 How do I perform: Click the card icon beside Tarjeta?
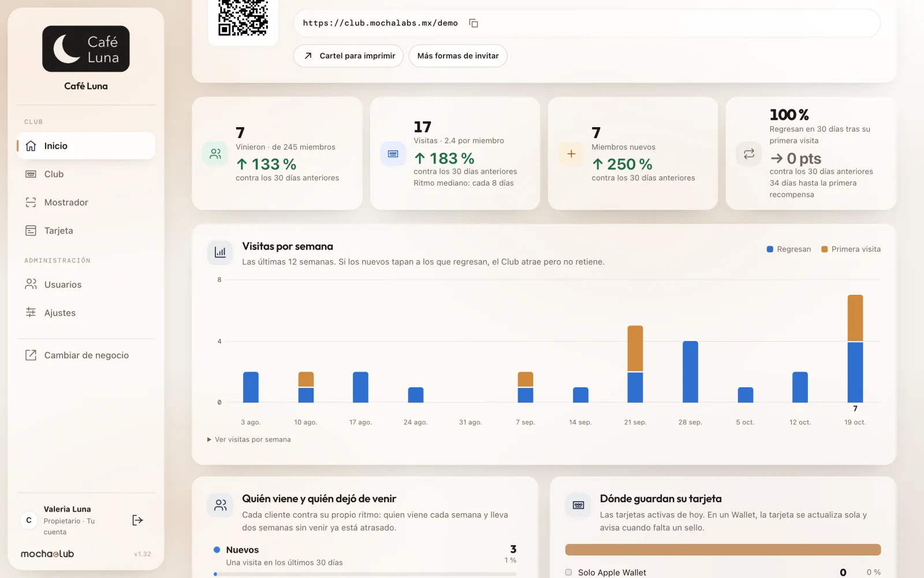[31, 231]
